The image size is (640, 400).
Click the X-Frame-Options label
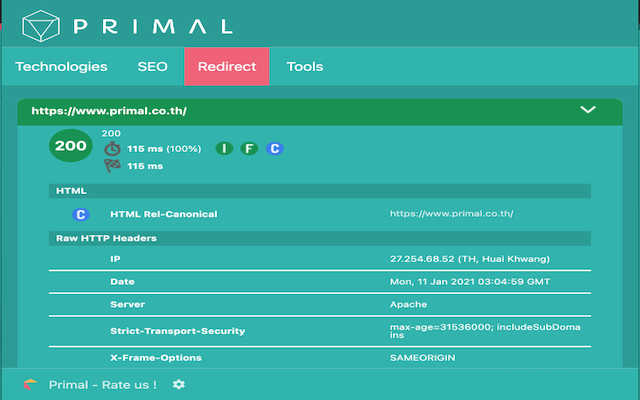tap(156, 358)
